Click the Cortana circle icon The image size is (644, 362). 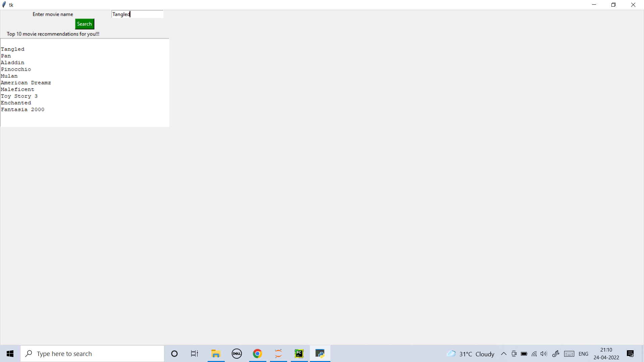pyautogui.click(x=174, y=354)
